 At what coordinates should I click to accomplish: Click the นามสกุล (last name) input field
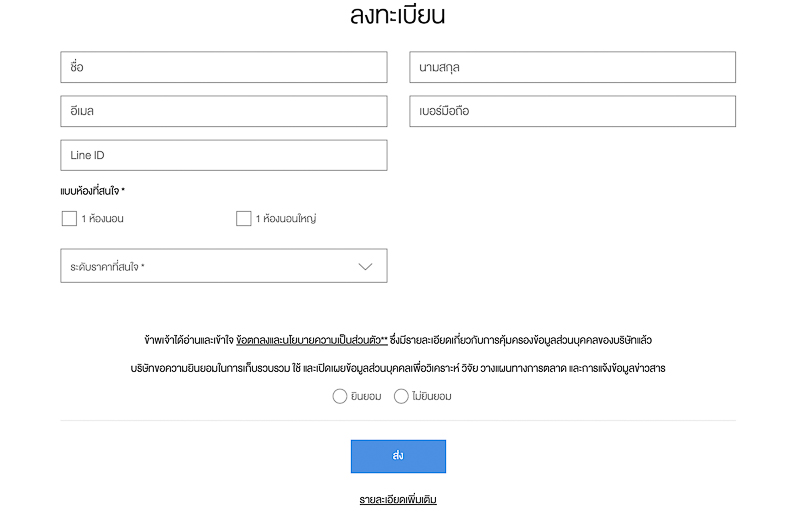coord(572,67)
